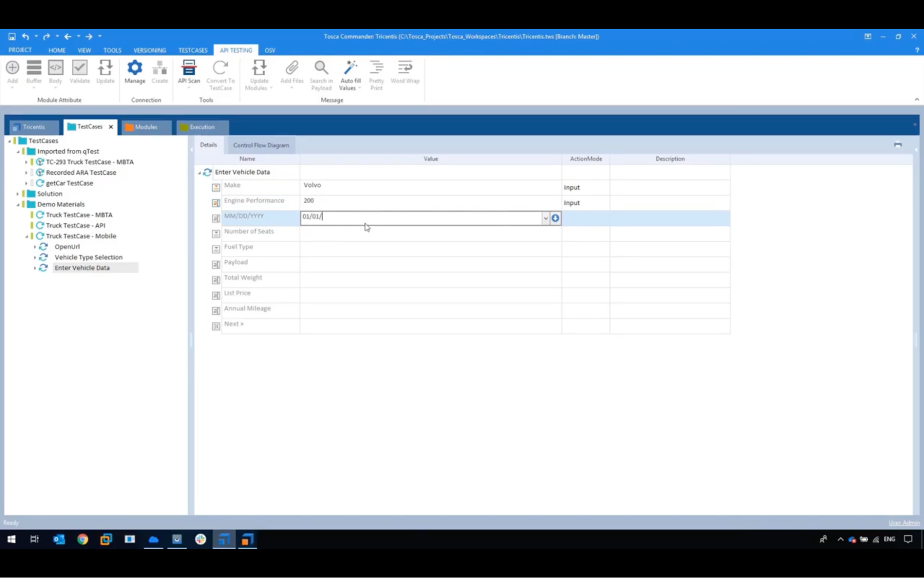This screenshot has height=578, width=924.
Task: Expand the Solution folder node
Action: click(18, 194)
